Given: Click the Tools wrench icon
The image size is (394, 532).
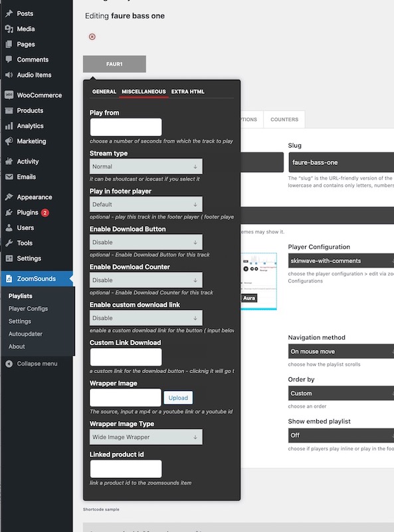Looking at the screenshot, I should click(x=9, y=243).
